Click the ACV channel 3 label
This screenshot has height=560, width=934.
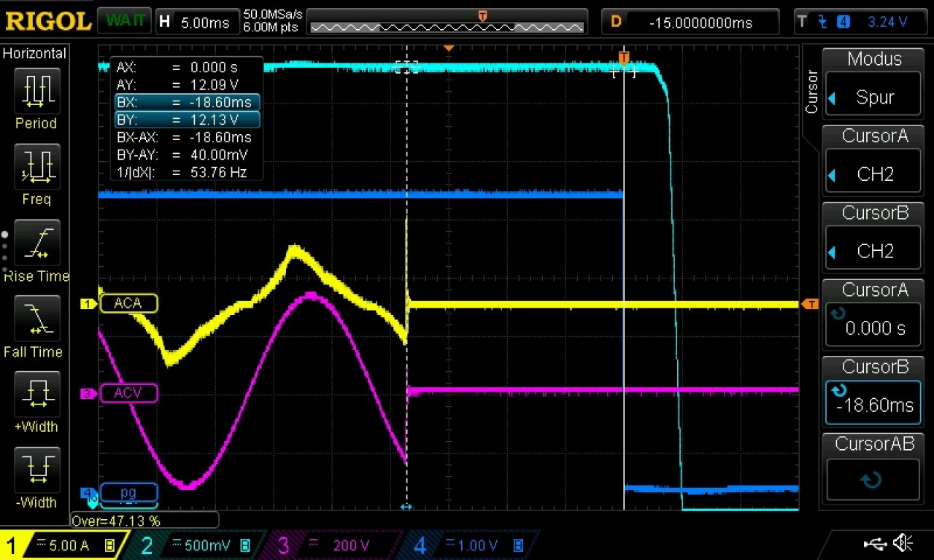(128, 394)
